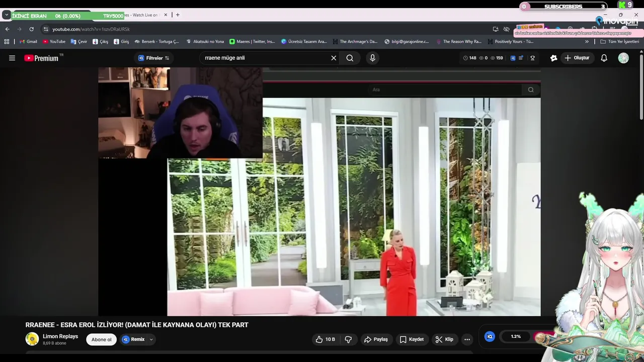Open the more actions three-dot menu
The height and width of the screenshot is (362, 644).
pyautogui.click(x=467, y=339)
